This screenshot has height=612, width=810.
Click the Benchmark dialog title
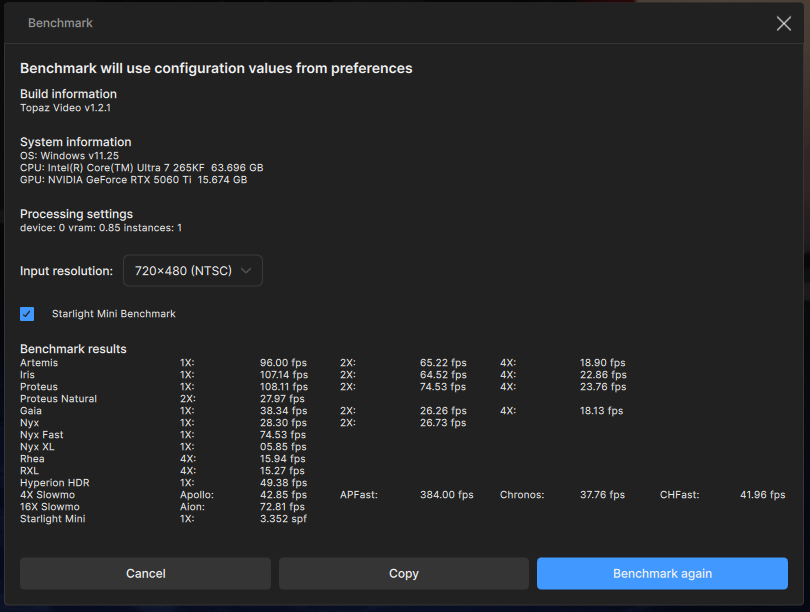(x=60, y=23)
